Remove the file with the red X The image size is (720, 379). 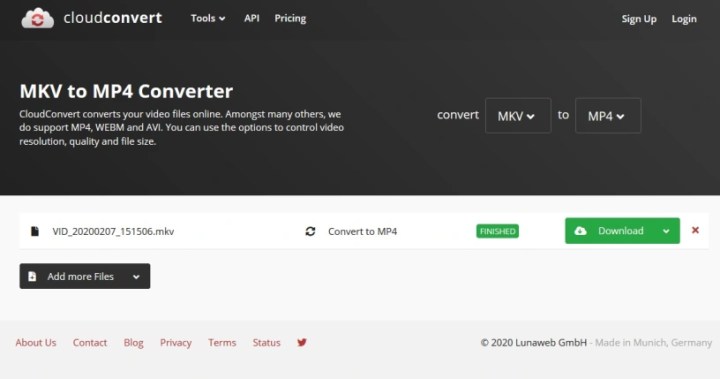pyautogui.click(x=695, y=230)
